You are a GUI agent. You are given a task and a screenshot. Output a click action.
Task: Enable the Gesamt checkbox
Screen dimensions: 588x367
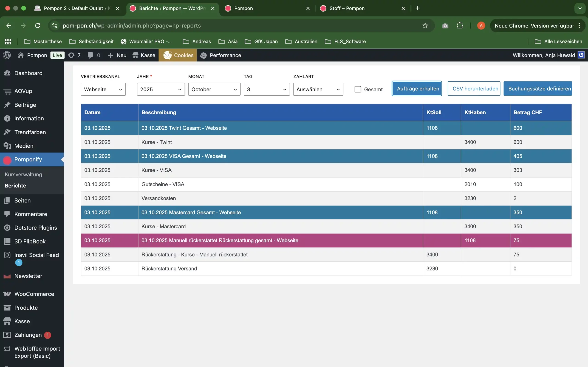(x=358, y=89)
